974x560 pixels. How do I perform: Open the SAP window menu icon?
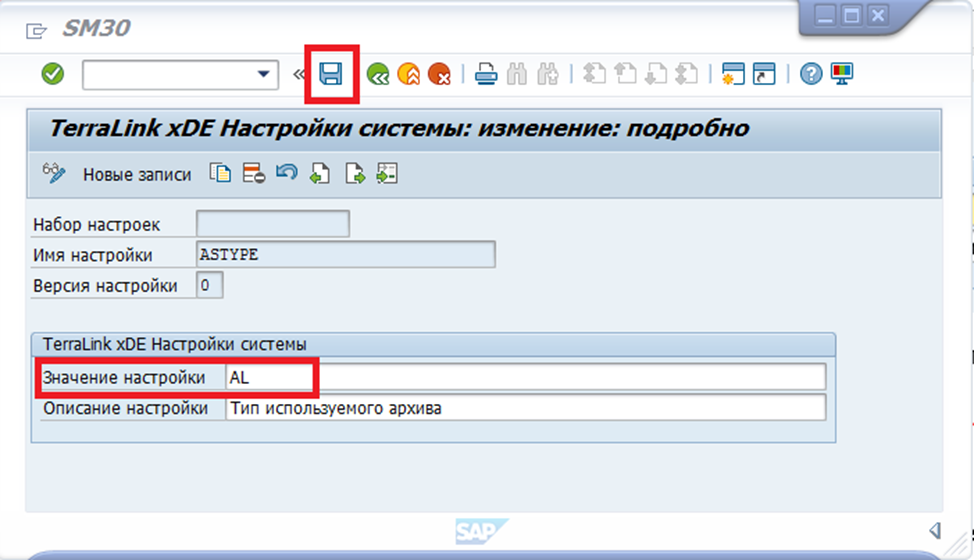click(36, 30)
